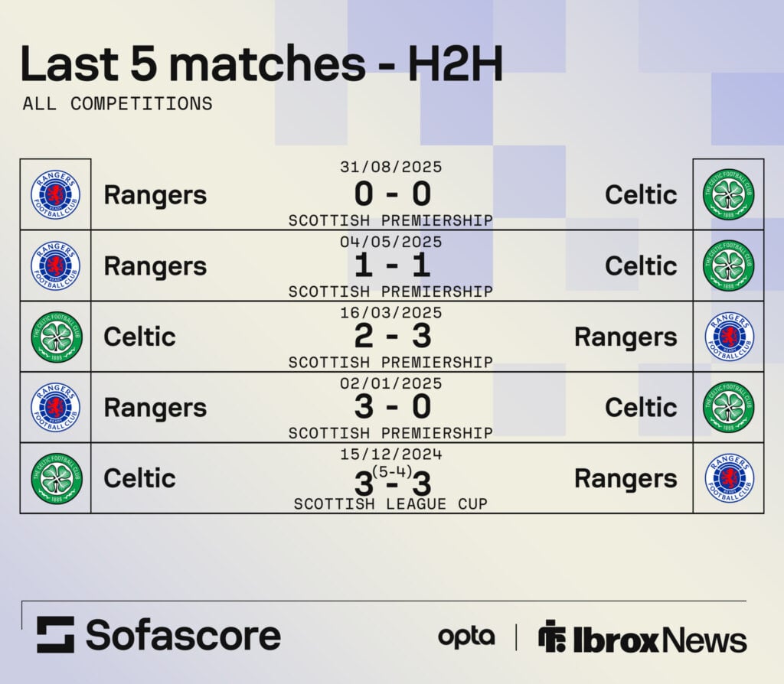The width and height of the screenshot is (784, 684).
Task: Click the Sofascore logo icon
Action: pos(56,635)
